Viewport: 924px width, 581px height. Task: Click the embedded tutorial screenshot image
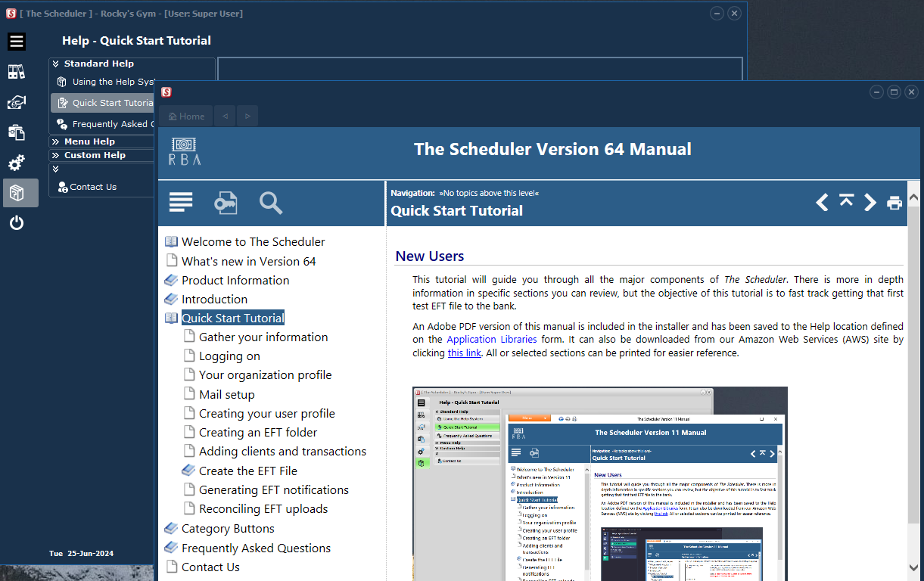pyautogui.click(x=600, y=483)
